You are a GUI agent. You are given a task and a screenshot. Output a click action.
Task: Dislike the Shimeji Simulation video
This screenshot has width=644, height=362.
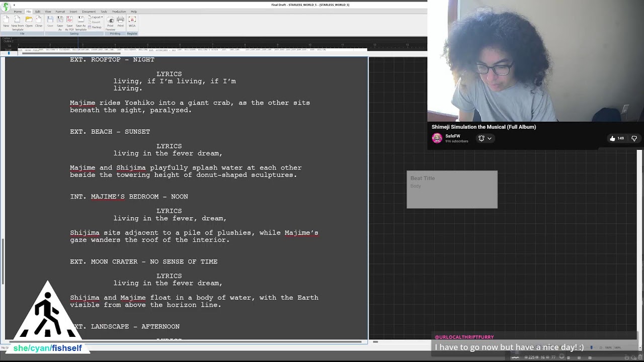point(634,138)
